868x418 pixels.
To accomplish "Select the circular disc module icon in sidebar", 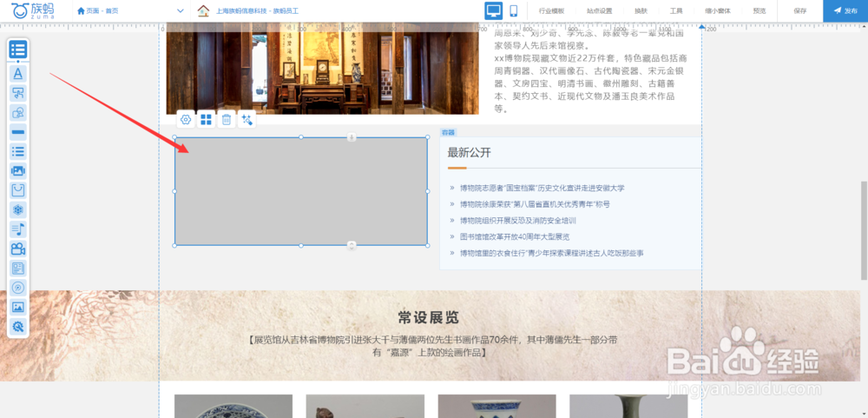I will pyautogui.click(x=17, y=288).
